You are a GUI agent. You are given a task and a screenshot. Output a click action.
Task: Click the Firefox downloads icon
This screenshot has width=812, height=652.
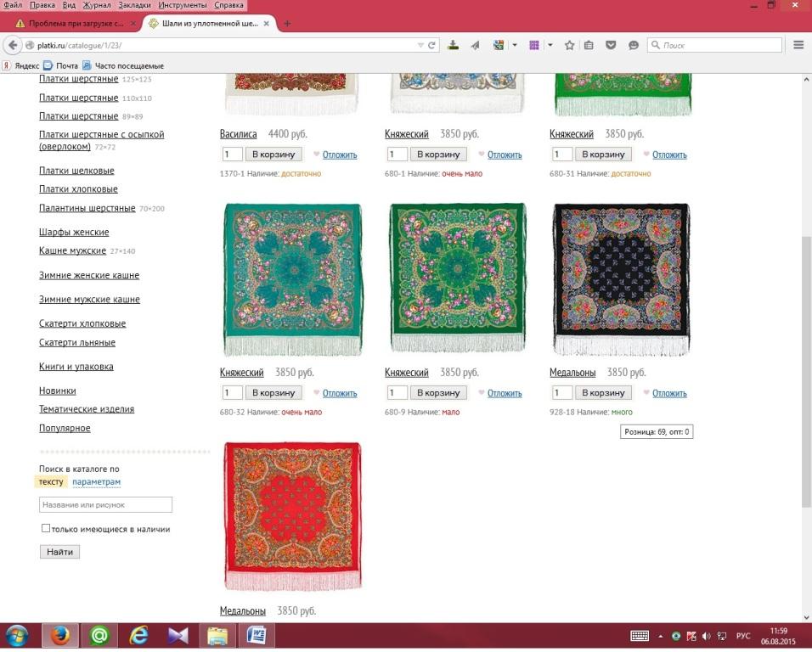point(454,45)
